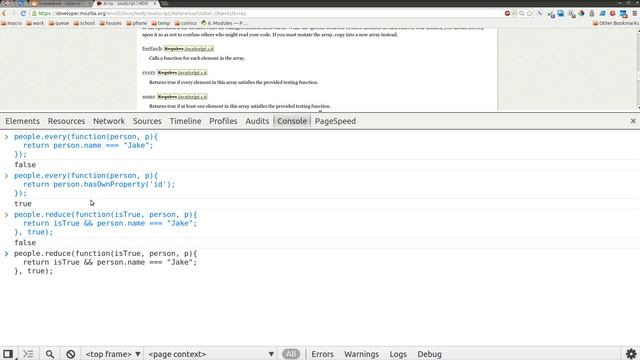Filter console by Debug
640x360 pixels.
tap(429, 354)
